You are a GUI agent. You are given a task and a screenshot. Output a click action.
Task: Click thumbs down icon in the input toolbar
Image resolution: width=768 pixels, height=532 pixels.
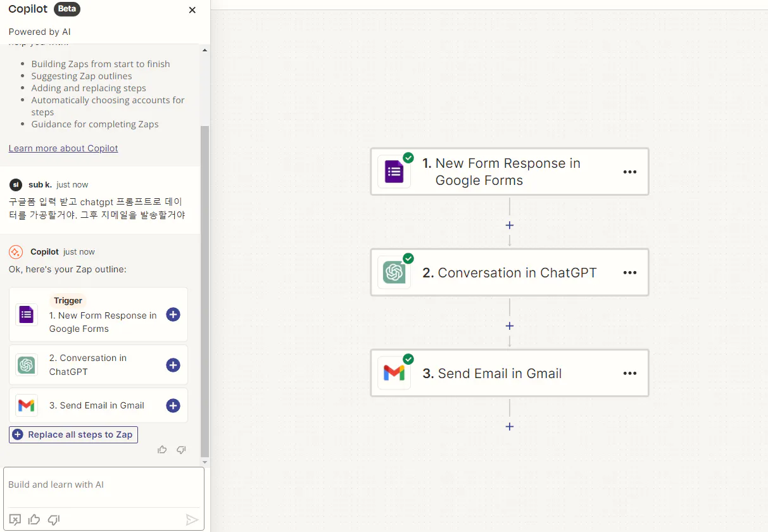pos(54,519)
